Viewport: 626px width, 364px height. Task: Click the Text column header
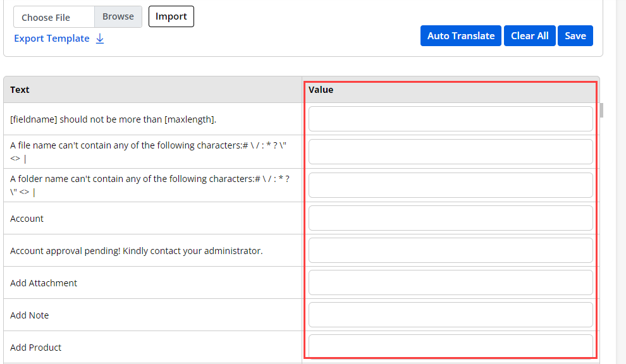click(20, 90)
